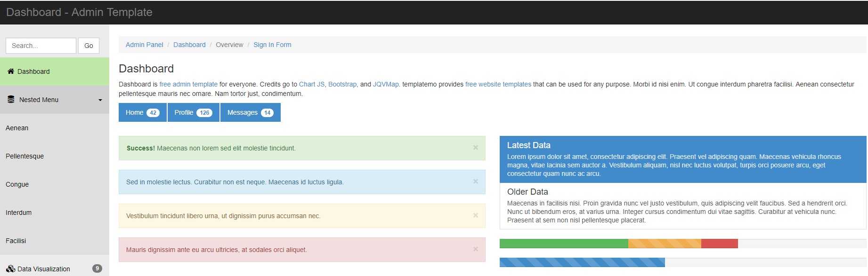Image resolution: width=868 pixels, height=276 pixels.
Task: Switch to the Messages tab
Action: click(x=250, y=112)
